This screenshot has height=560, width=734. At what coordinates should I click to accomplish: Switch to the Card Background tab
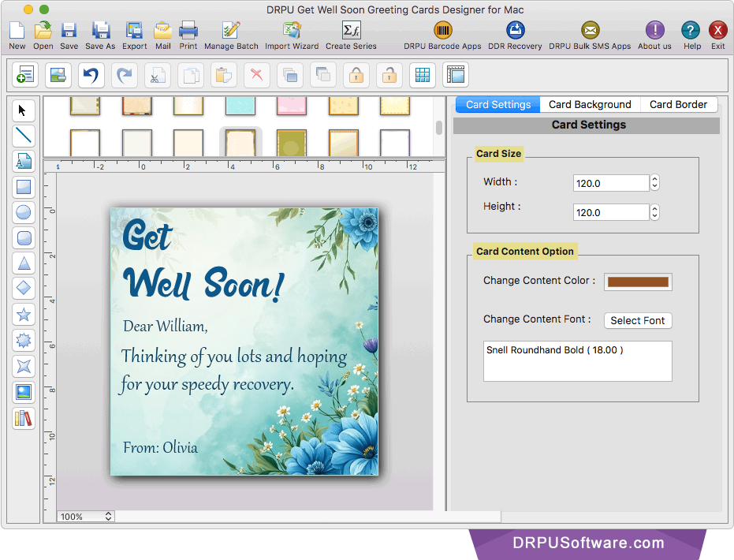(x=590, y=104)
